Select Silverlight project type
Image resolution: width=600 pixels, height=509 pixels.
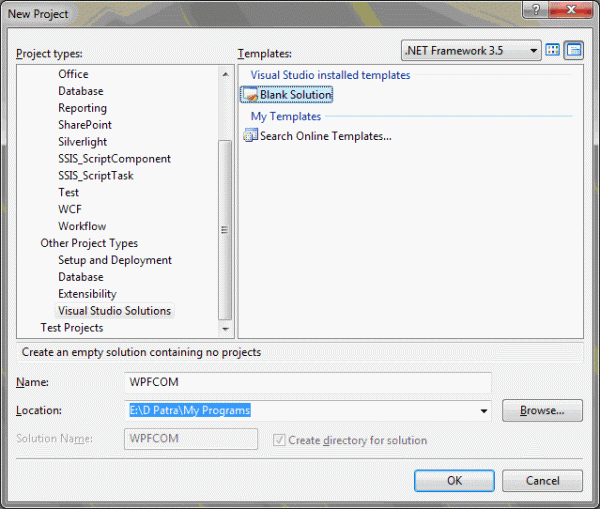(x=82, y=142)
